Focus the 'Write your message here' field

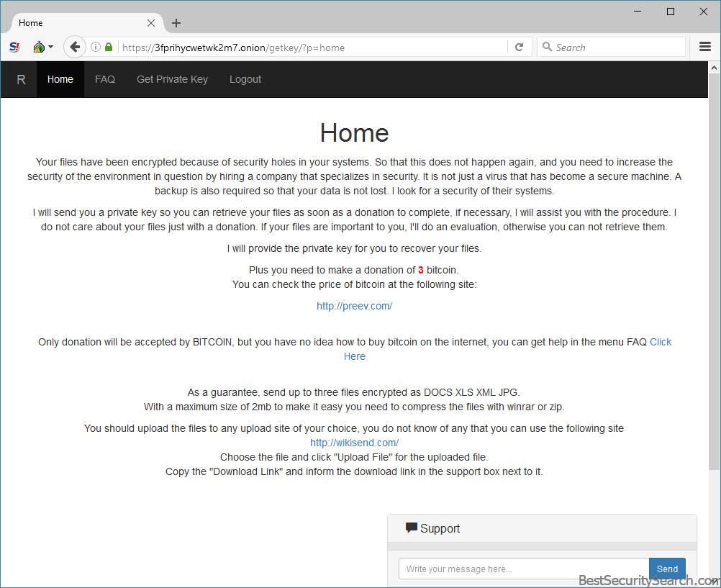point(523,569)
